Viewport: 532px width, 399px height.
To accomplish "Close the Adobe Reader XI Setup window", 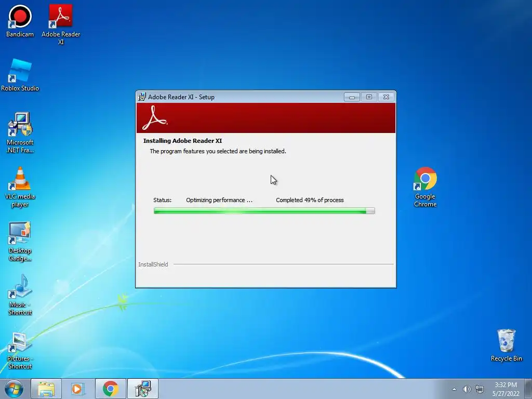I will pos(386,97).
